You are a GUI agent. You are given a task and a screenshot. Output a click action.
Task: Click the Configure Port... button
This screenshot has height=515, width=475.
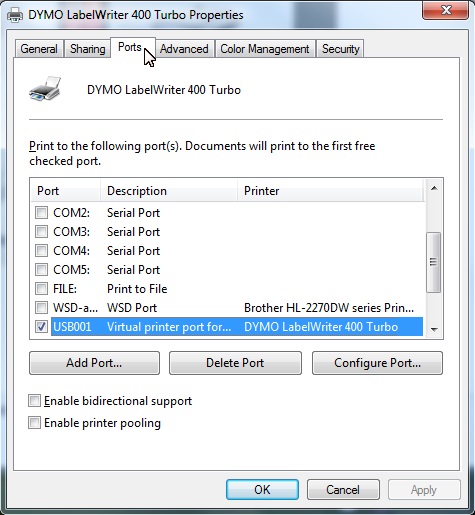pyautogui.click(x=377, y=363)
